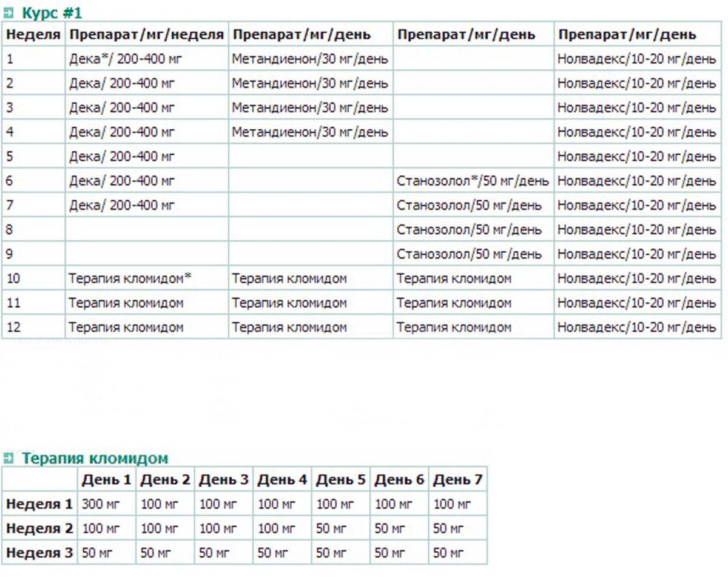This screenshot has height=577, width=728.
Task: Select the День 1 column header
Action: (106, 480)
